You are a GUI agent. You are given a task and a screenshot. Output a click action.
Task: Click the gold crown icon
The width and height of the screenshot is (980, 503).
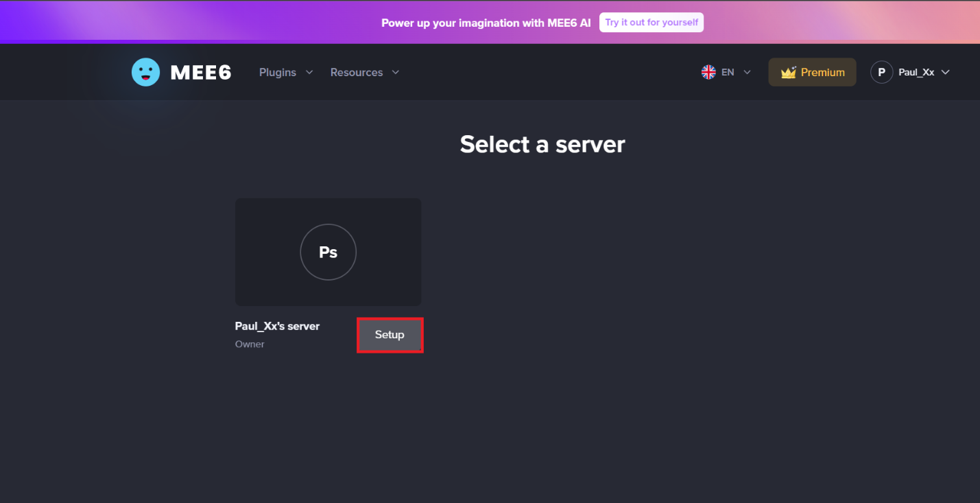[x=789, y=72]
